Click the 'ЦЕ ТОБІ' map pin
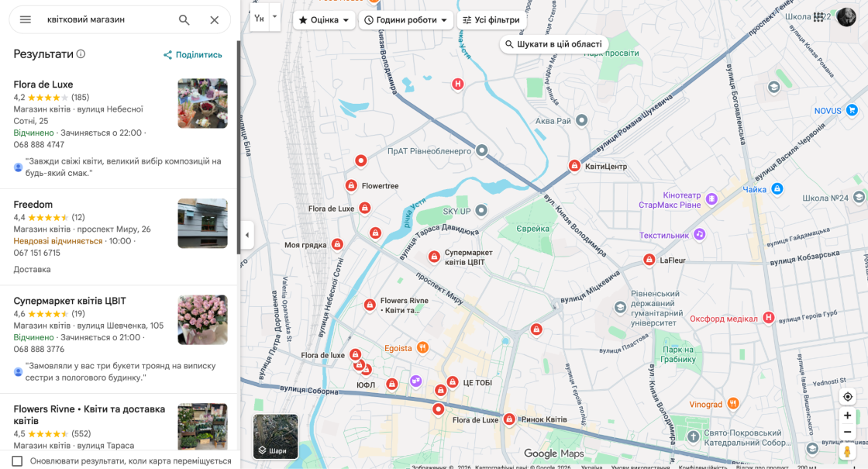 [453, 382]
